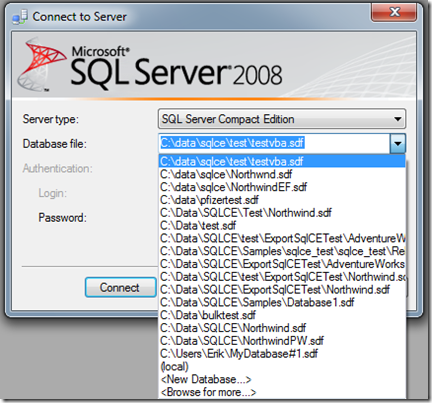Choose C:\Users\Erik\MyDatabase#1.sdf
The image size is (432, 403).
[282, 354]
